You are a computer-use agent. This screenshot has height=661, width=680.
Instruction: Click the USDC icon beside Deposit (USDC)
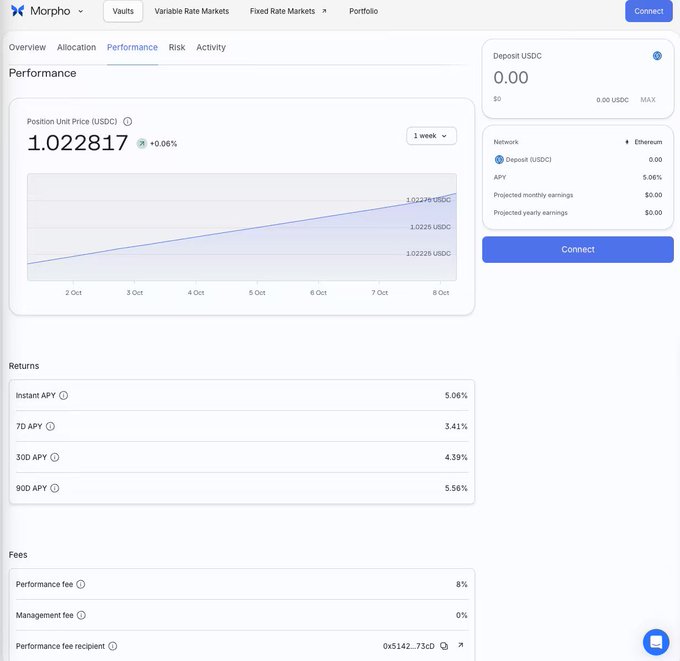point(499,160)
